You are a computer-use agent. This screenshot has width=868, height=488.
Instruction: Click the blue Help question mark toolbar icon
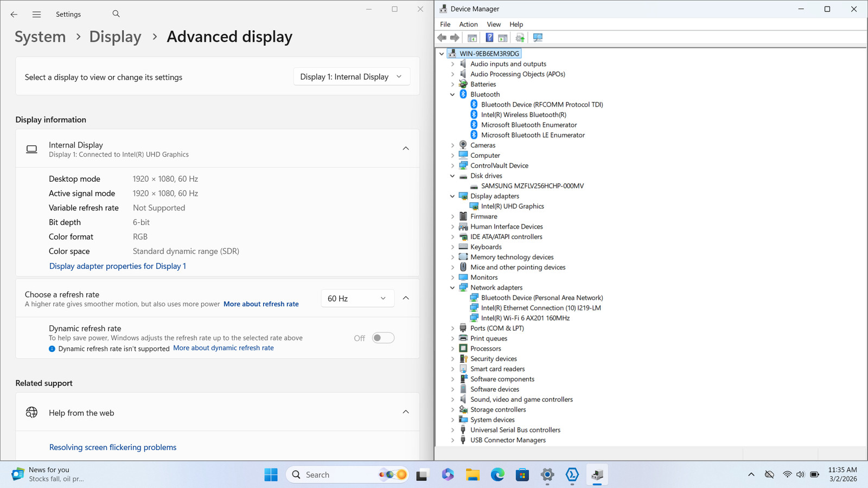[489, 38]
